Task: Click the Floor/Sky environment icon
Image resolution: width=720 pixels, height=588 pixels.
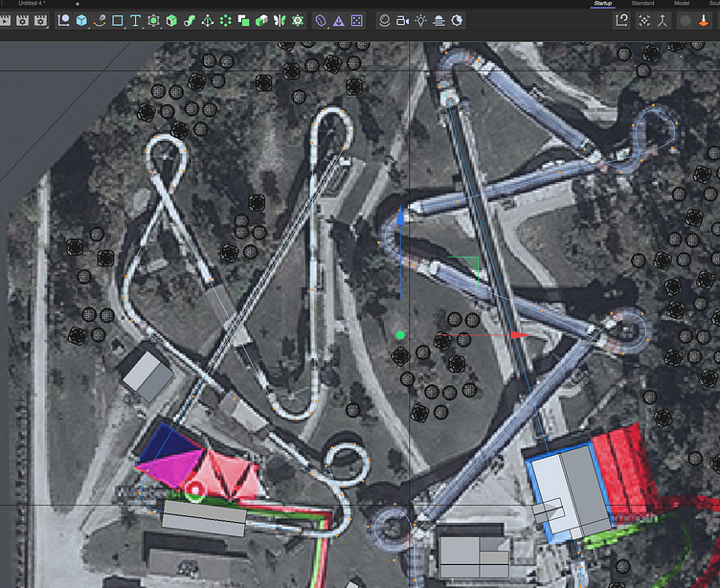Action: coord(439,20)
